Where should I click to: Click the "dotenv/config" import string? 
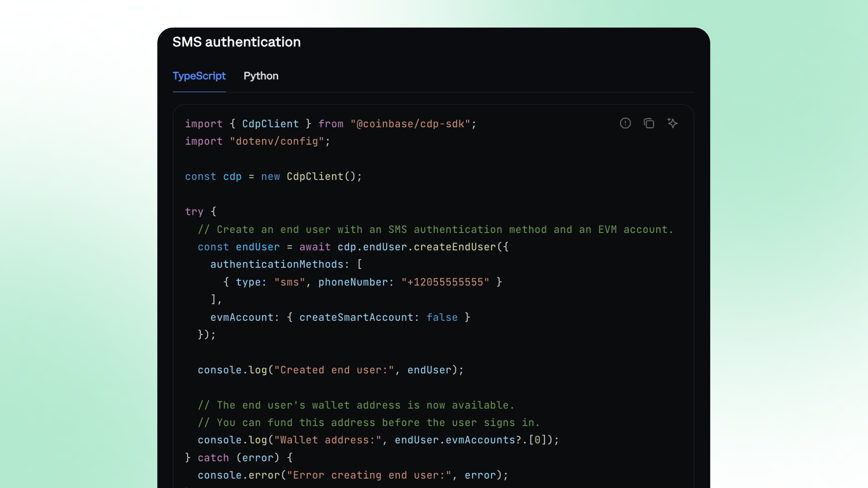pos(277,141)
